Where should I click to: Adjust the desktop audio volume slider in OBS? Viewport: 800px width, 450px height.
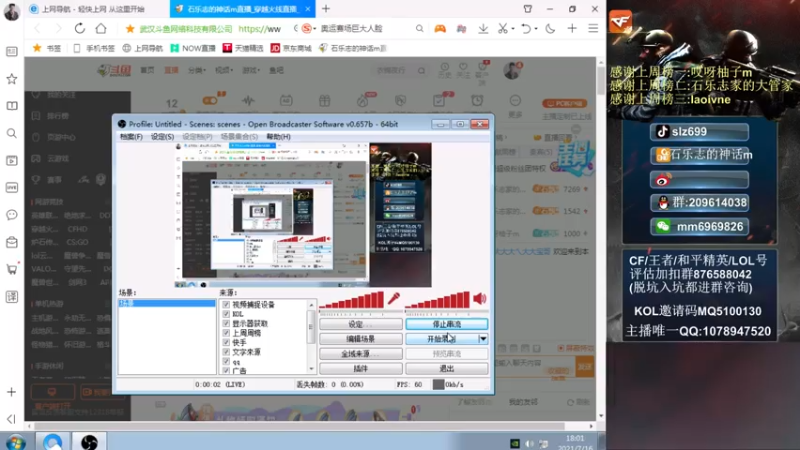pyautogui.click(x=438, y=300)
